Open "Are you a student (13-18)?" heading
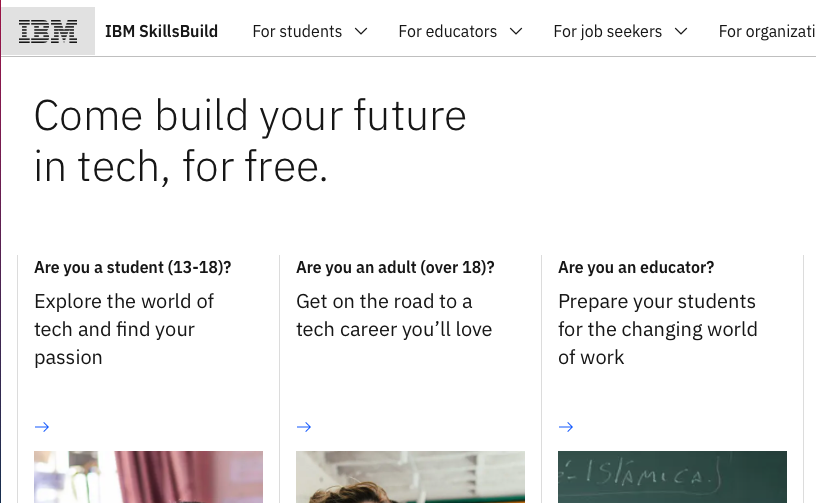Image resolution: width=816 pixels, height=503 pixels. pyautogui.click(x=133, y=268)
